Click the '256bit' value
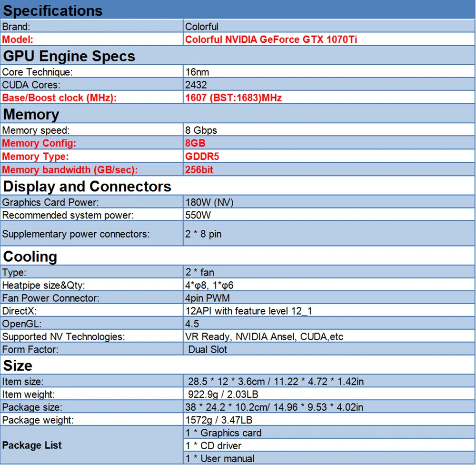The height and width of the screenshot is (465, 476). coord(199,169)
